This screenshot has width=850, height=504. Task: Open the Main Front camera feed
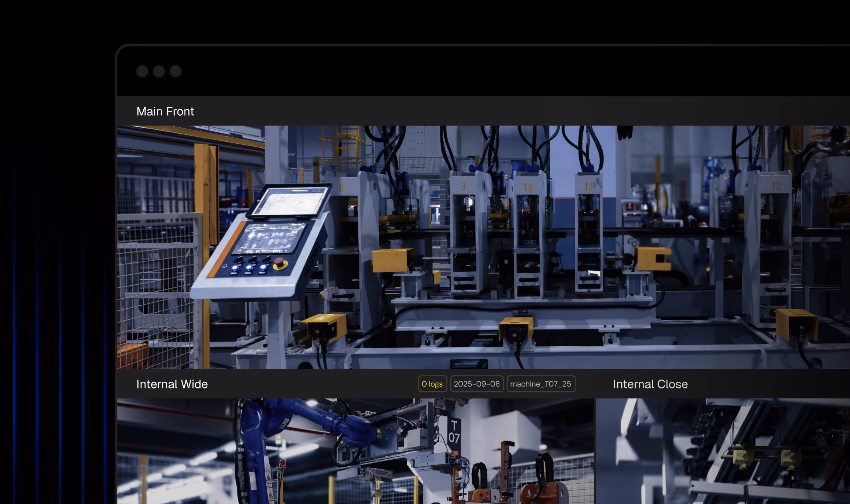point(483,247)
